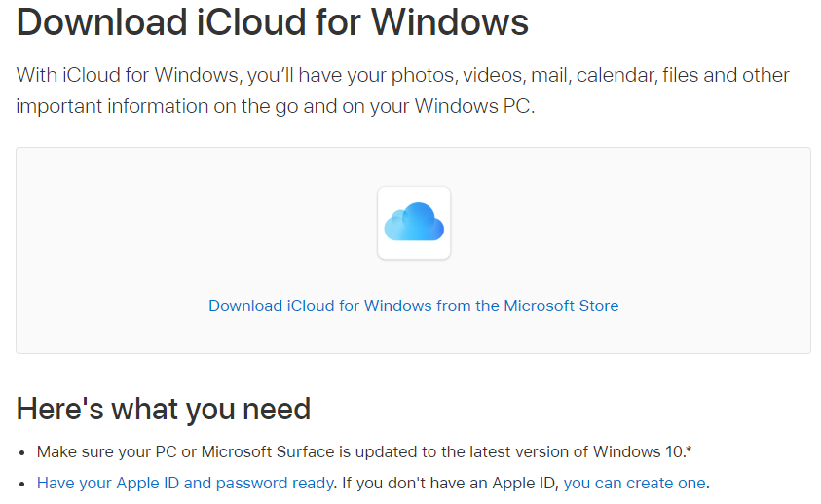Open Download iCloud for Windows from Microsoft Store link
Viewport: 821px width, 504px height.
pos(414,306)
